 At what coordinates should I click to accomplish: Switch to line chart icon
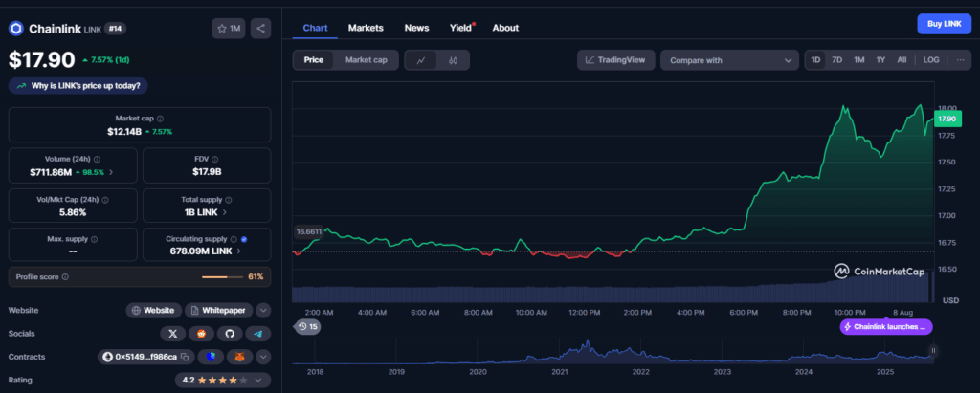[x=421, y=60]
